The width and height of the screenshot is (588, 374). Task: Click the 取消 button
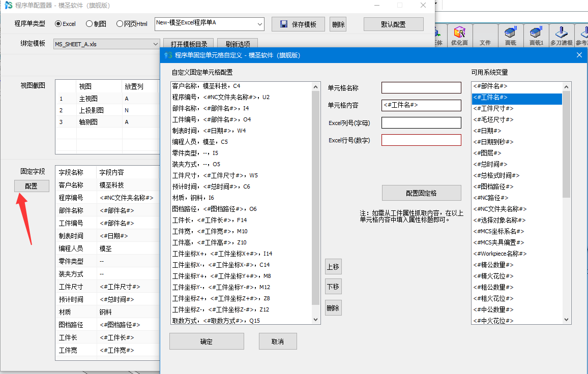click(278, 341)
